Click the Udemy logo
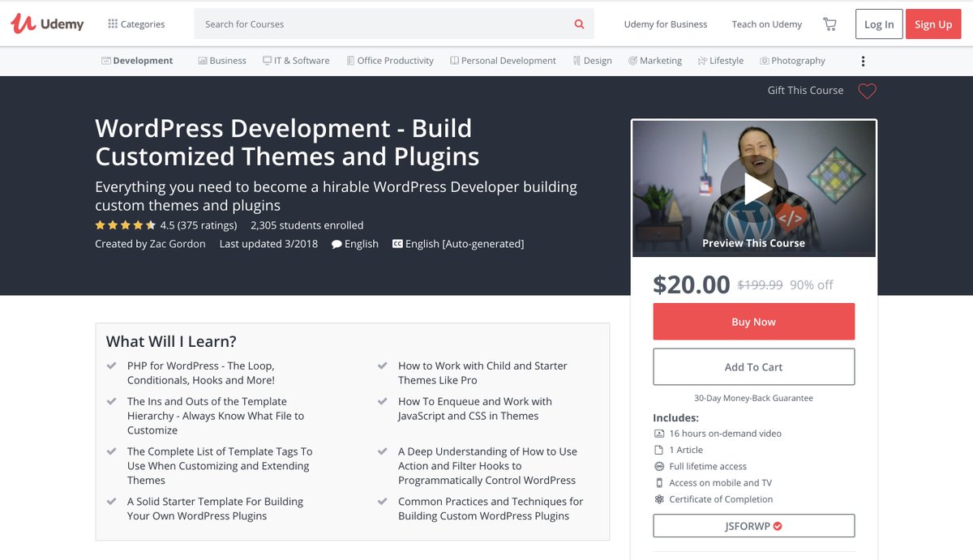 [47, 24]
